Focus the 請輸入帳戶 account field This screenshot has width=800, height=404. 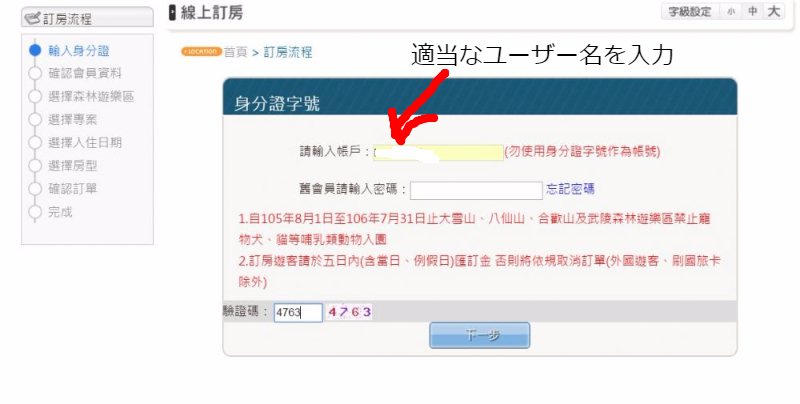point(438,153)
